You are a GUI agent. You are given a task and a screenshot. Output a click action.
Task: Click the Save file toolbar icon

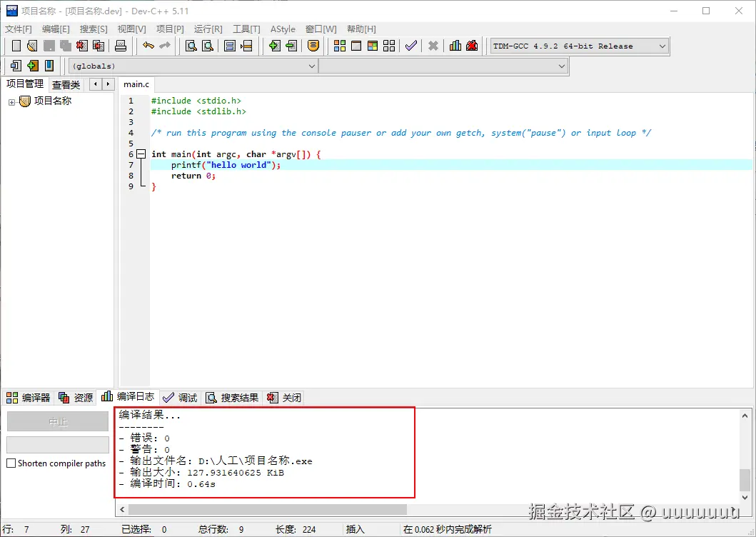tap(49, 46)
